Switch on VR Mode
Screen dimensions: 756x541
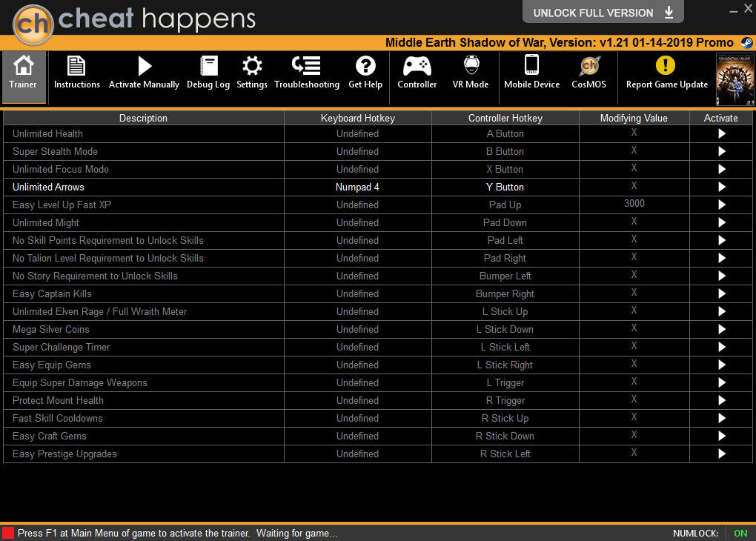click(471, 73)
